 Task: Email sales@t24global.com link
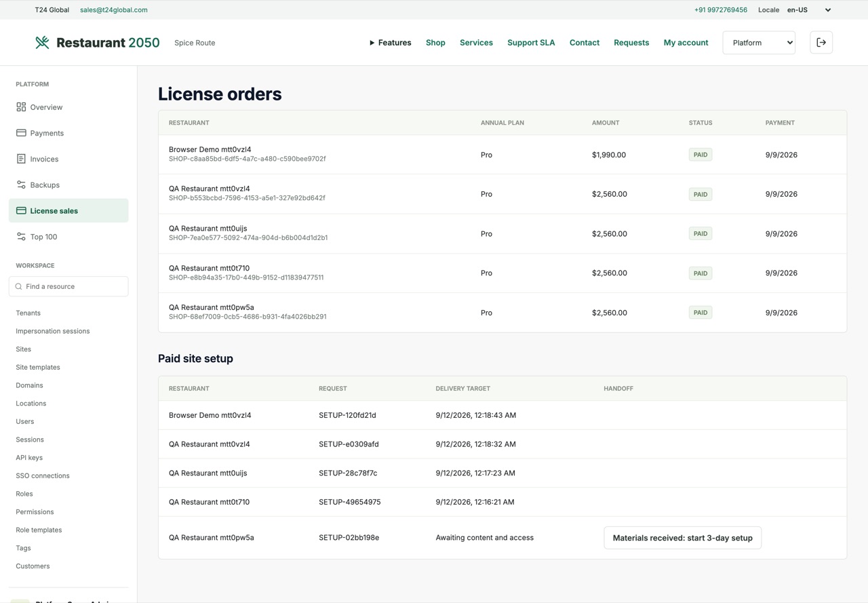click(x=114, y=10)
